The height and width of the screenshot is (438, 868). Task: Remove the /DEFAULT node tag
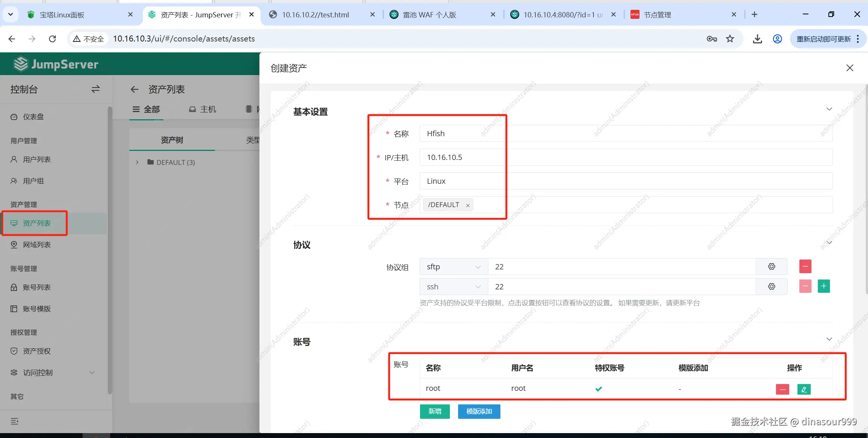[468, 205]
